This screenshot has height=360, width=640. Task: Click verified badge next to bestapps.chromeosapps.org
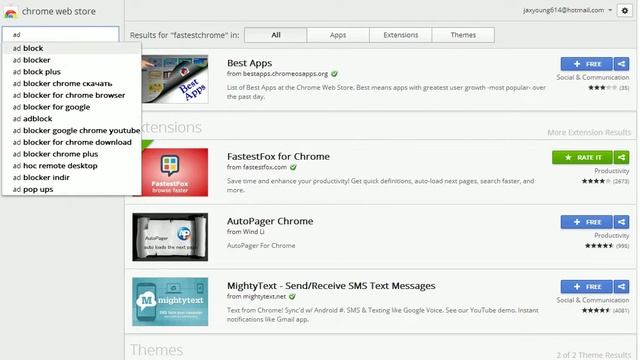click(x=334, y=74)
